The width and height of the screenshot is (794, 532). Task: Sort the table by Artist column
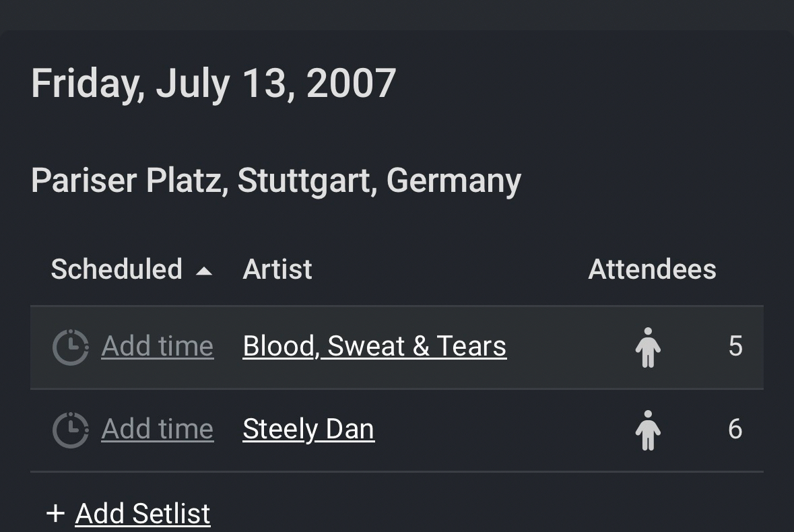[x=277, y=269]
